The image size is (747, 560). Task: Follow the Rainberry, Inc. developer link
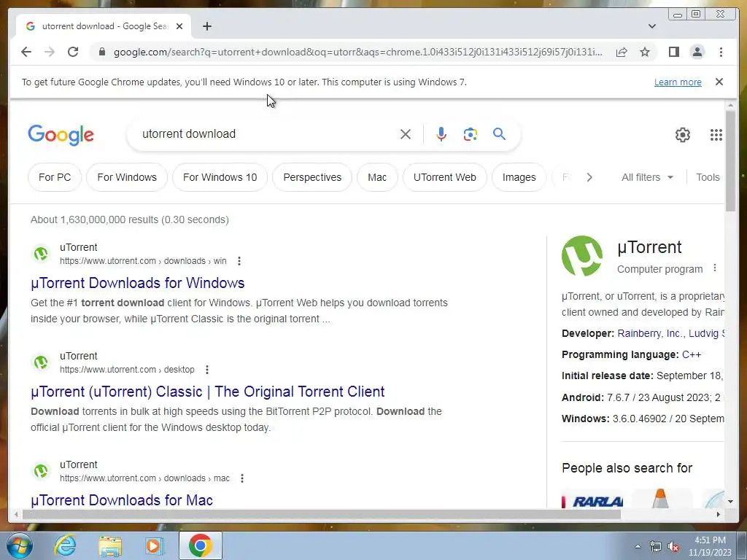pos(649,333)
